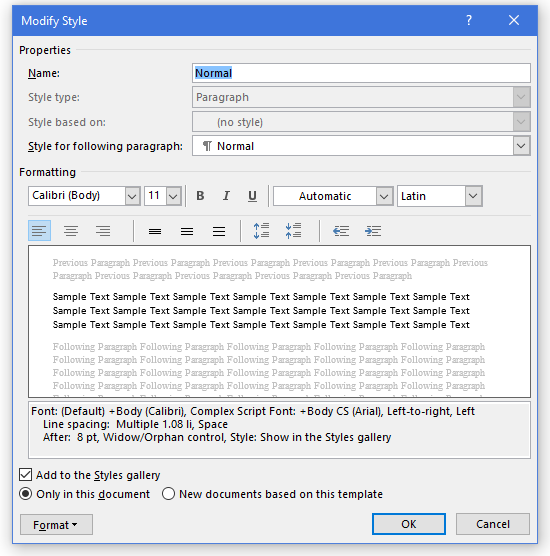Increase indent icon

click(373, 231)
